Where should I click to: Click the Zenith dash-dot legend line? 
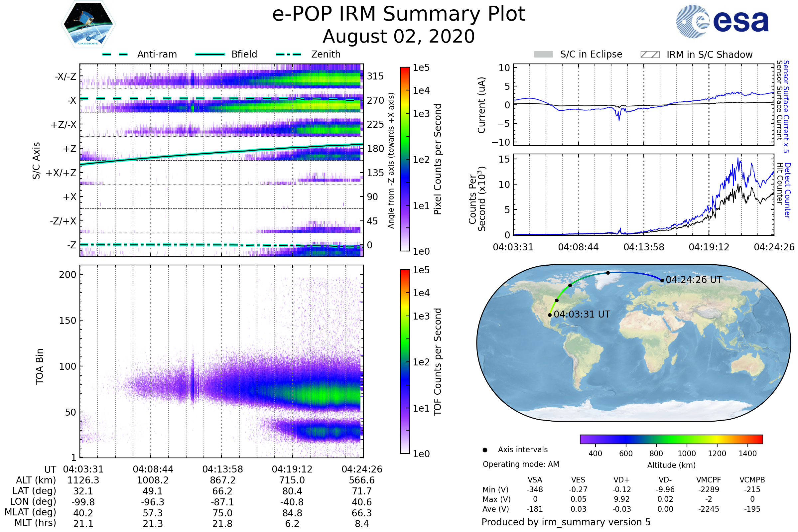tap(288, 54)
